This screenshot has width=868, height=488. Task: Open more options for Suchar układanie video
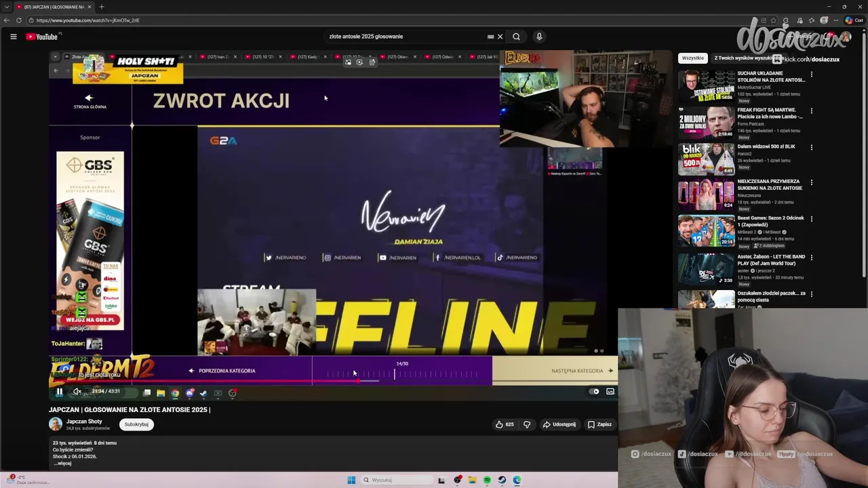(812, 75)
